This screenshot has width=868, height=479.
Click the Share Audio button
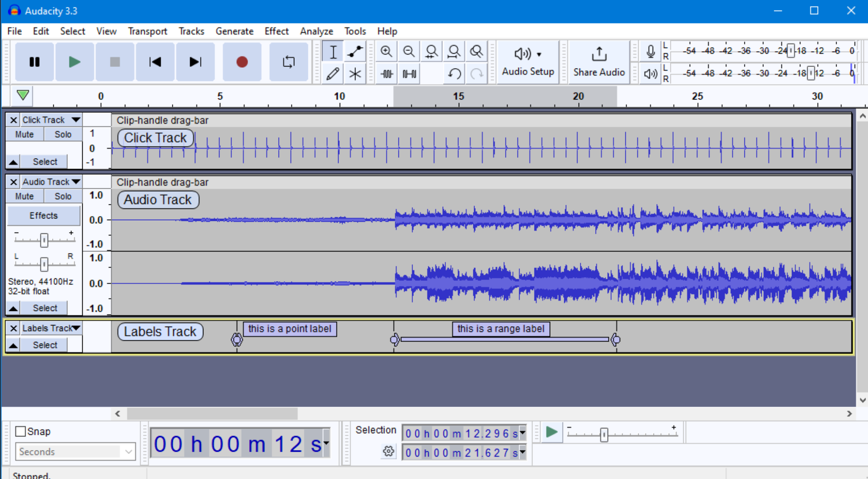point(599,62)
